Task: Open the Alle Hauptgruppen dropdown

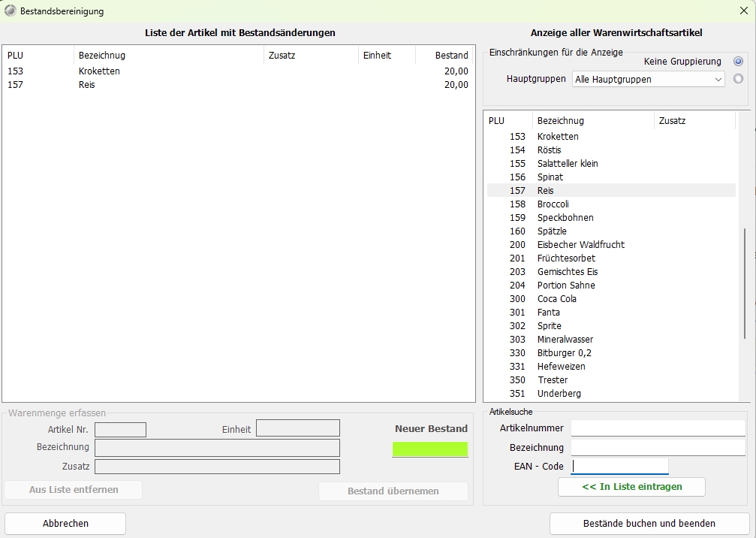Action: tap(648, 79)
